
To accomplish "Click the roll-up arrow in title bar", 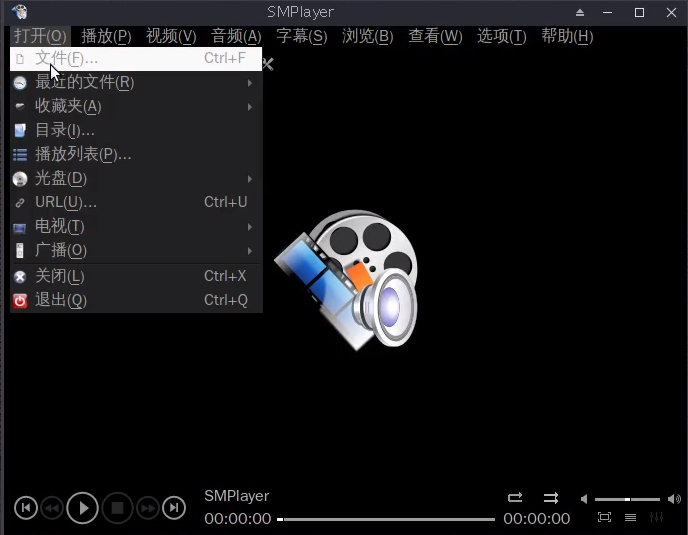I will [x=580, y=13].
